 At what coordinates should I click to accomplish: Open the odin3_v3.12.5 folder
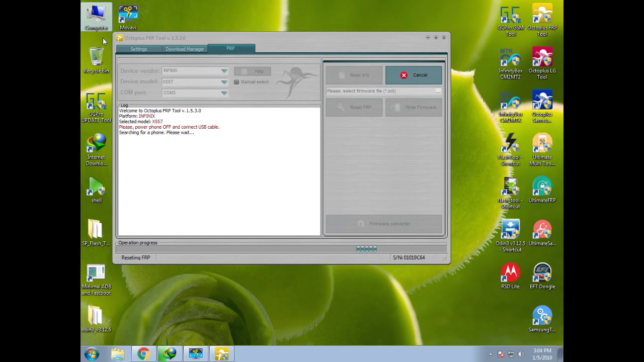coord(96,319)
